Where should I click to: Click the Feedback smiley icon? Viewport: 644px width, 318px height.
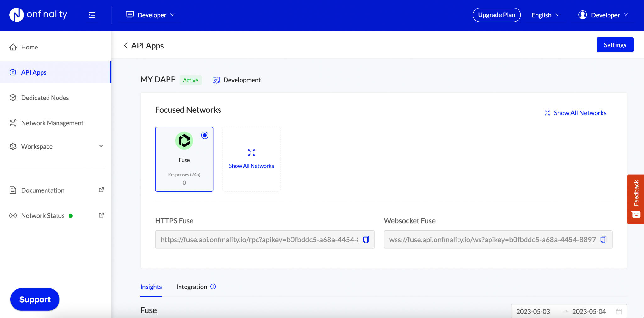coord(636,214)
